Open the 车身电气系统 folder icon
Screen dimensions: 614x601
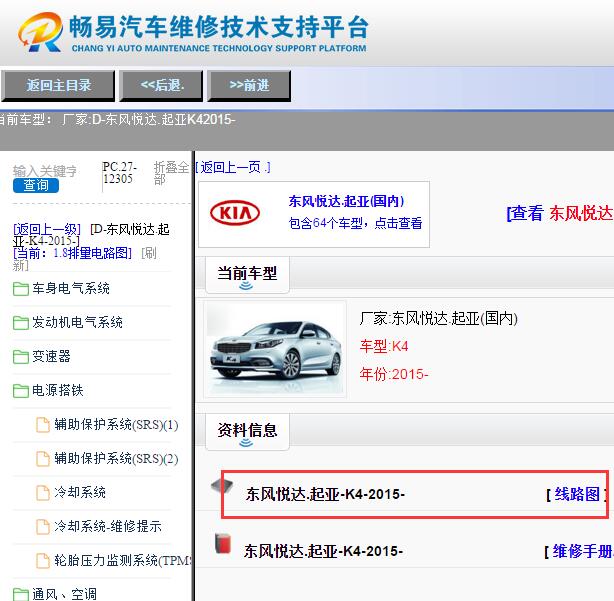pyautogui.click(x=21, y=289)
